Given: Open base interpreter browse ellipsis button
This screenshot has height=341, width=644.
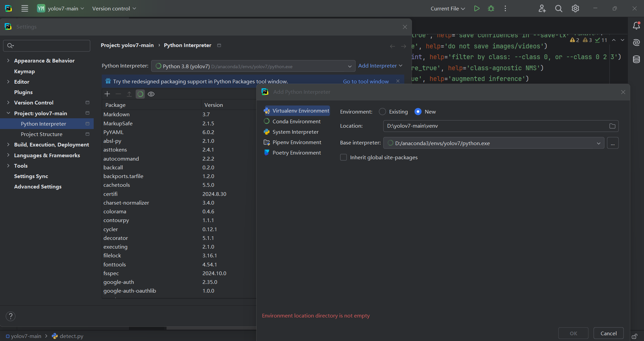Looking at the screenshot, I should (613, 143).
